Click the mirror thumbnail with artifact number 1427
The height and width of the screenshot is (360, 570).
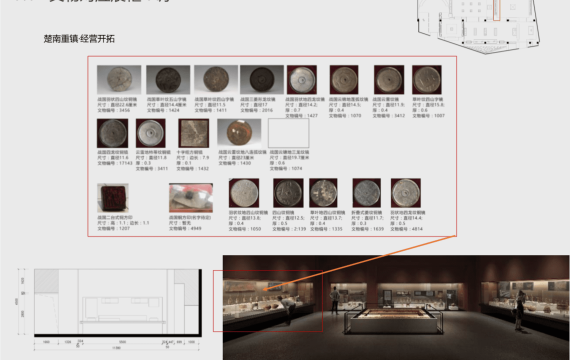tap(302, 80)
